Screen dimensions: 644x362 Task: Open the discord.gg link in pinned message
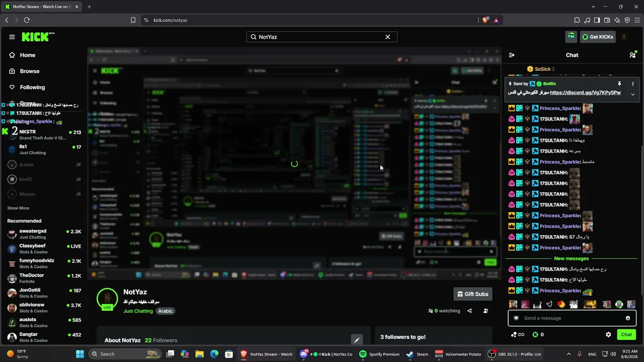(585, 93)
